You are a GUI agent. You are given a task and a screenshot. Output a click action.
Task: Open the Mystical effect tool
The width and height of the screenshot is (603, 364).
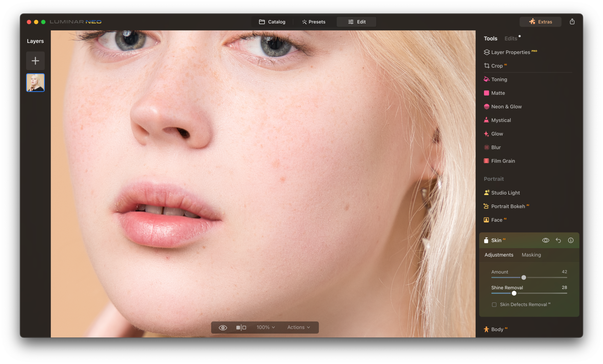501,120
